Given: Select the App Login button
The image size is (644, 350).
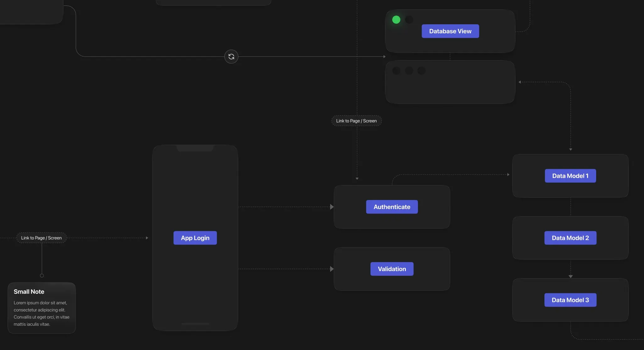Looking at the screenshot, I should [x=195, y=238].
